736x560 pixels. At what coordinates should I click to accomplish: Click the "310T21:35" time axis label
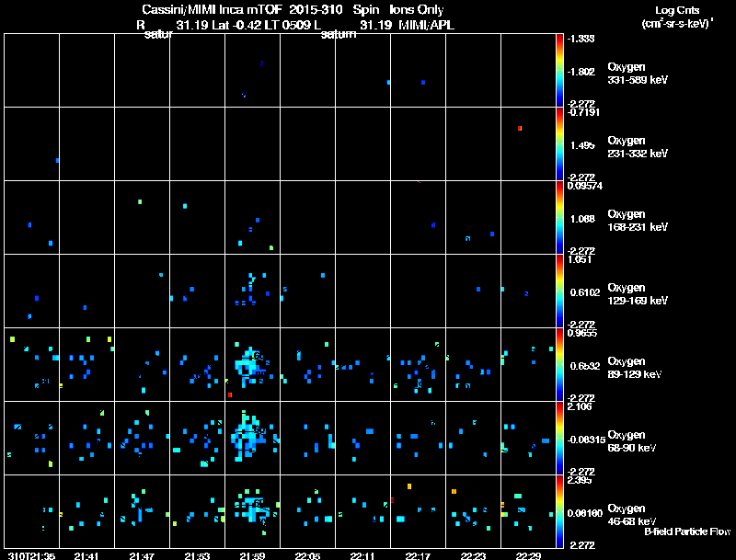(31, 555)
